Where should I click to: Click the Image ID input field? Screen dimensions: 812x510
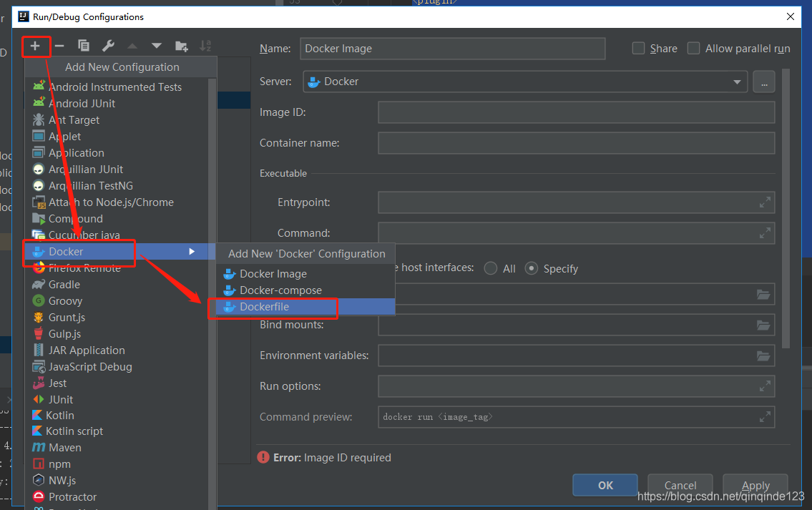(577, 112)
